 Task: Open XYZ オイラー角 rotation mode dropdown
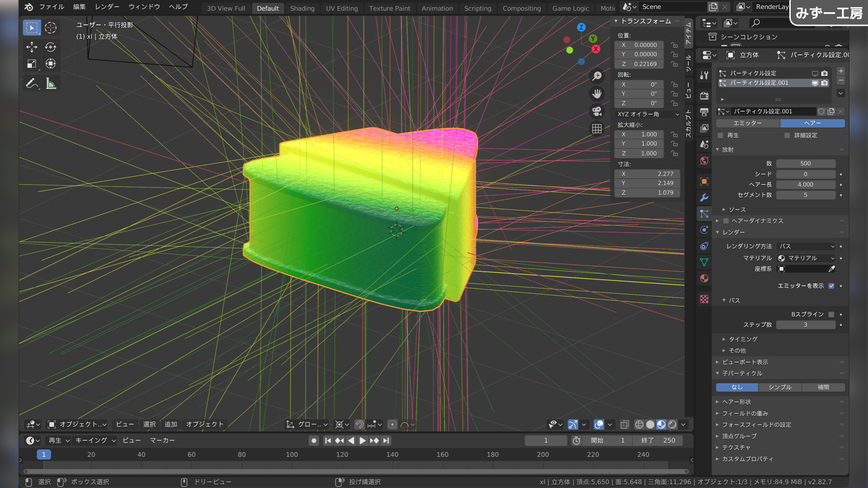647,114
